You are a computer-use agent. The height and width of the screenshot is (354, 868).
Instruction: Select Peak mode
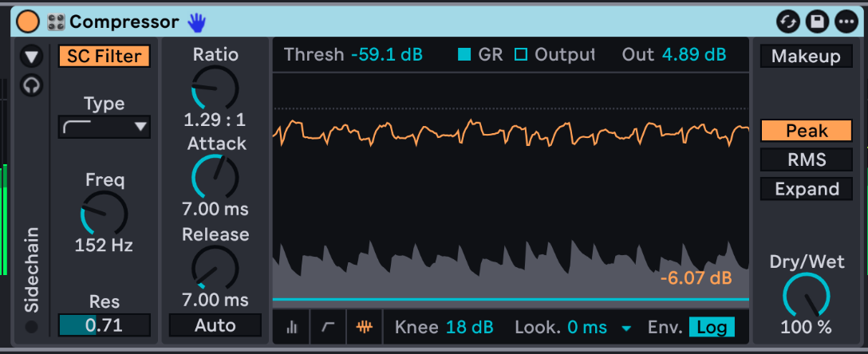pyautogui.click(x=806, y=131)
